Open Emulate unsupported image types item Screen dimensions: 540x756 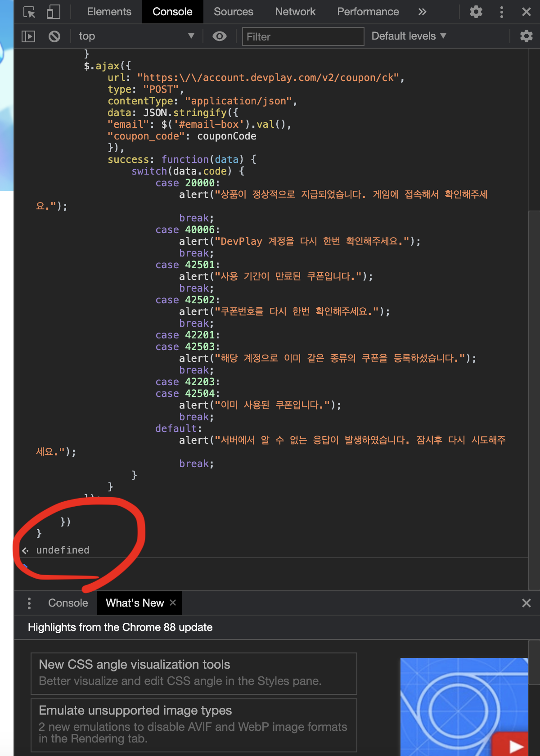(x=194, y=725)
